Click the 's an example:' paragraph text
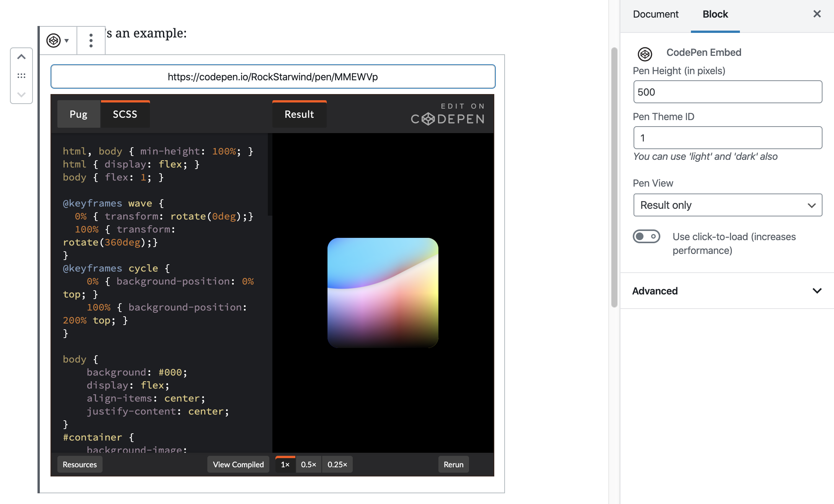 [x=147, y=33]
